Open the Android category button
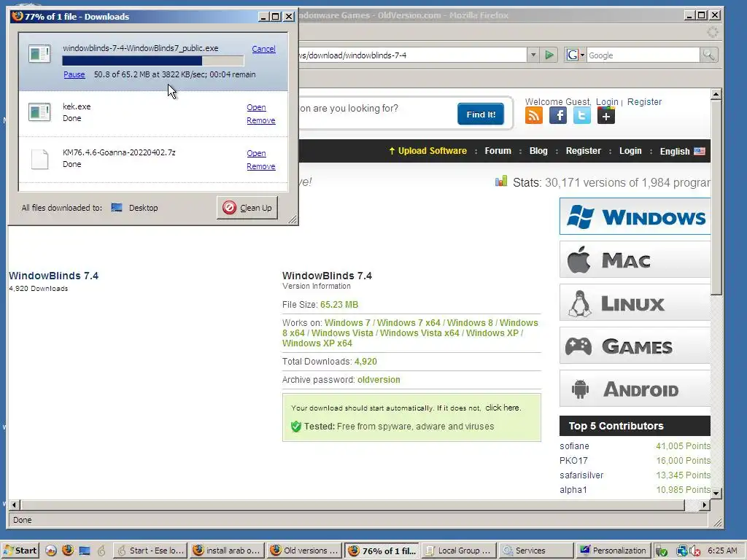Screen dimensions: 747x560 click(x=635, y=389)
